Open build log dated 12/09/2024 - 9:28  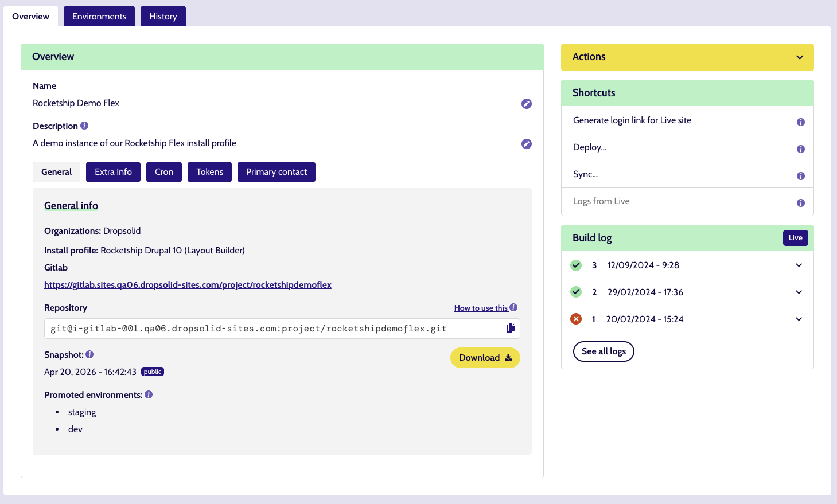[643, 265]
